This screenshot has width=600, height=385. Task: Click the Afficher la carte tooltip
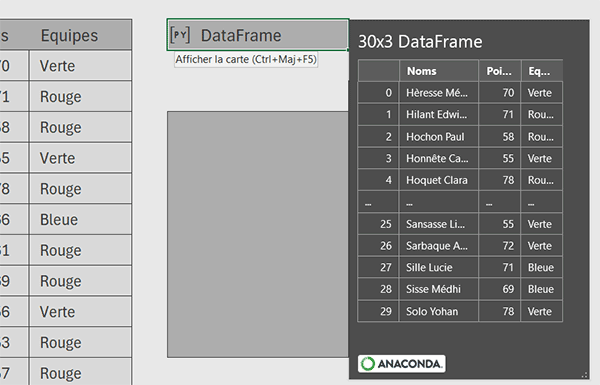[246, 59]
